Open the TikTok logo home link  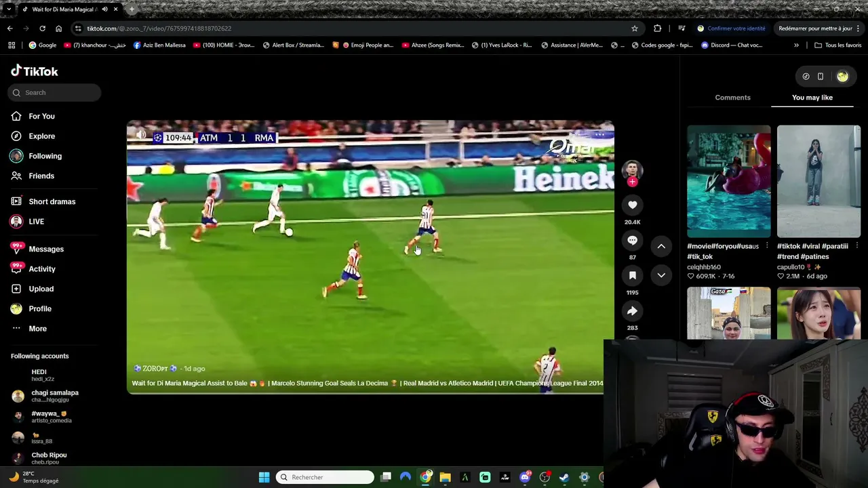pos(35,71)
